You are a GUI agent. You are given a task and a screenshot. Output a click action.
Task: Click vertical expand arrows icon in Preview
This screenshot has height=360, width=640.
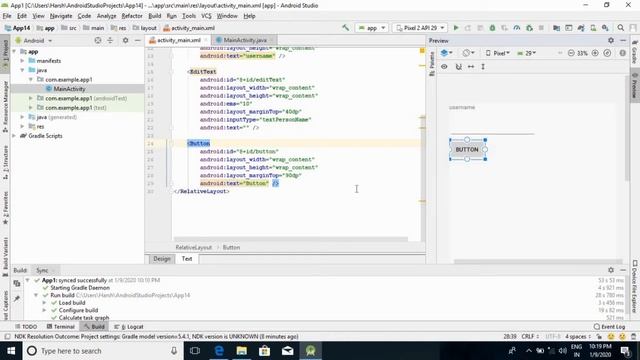click(483, 67)
